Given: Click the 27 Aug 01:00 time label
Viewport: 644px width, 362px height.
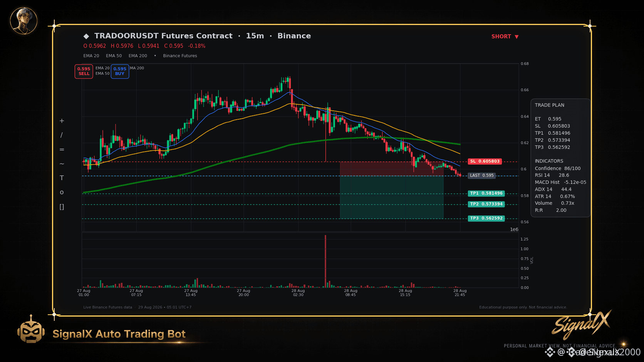Looking at the screenshot, I should coord(84,293).
